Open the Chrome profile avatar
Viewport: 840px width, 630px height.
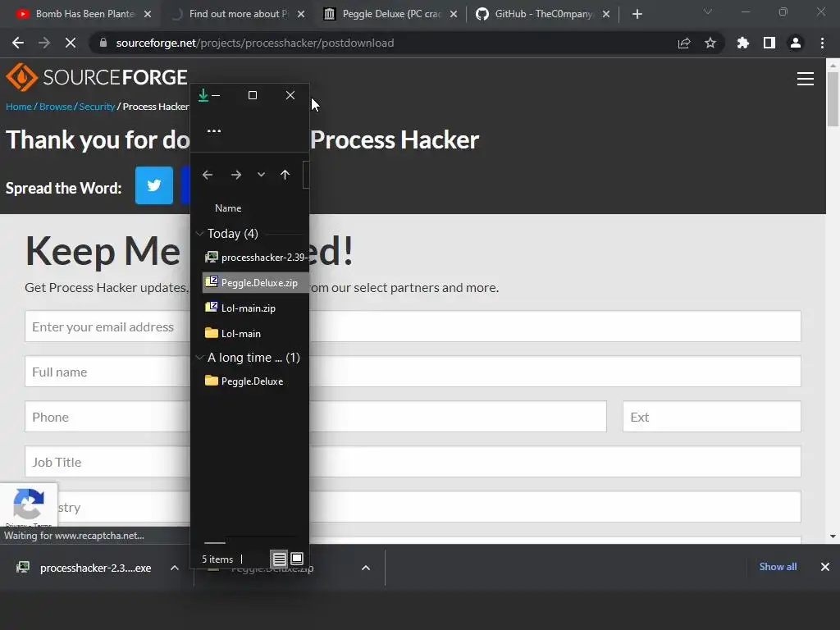click(x=796, y=43)
